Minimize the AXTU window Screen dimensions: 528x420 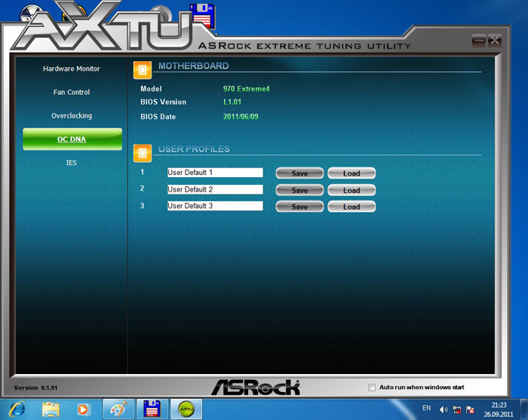[x=478, y=41]
